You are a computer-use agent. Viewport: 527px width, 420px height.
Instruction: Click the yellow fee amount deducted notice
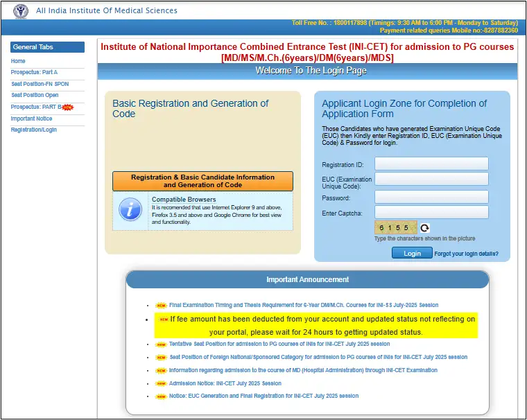[x=316, y=326]
